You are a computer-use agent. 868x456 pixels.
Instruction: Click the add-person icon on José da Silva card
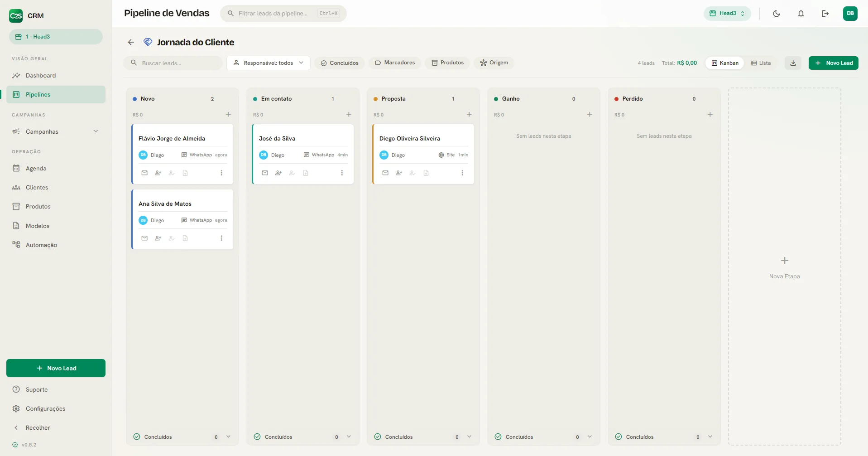[278, 173]
